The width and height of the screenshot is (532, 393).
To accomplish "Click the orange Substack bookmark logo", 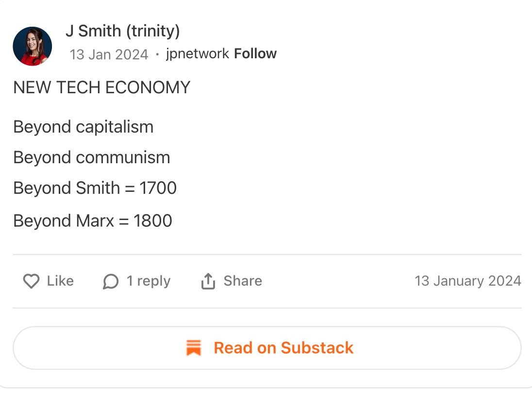I will (x=194, y=348).
